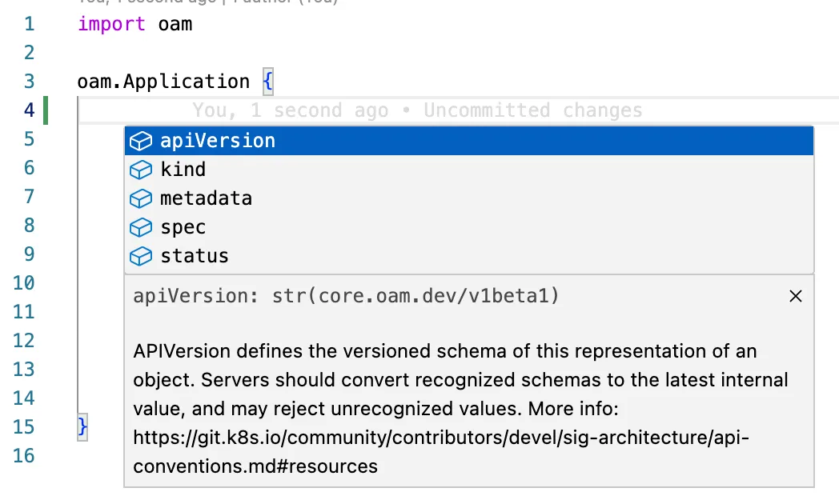This screenshot has height=504, width=839.
Task: Click the cube icon beside spec suggestion
Action: pyautogui.click(x=141, y=228)
